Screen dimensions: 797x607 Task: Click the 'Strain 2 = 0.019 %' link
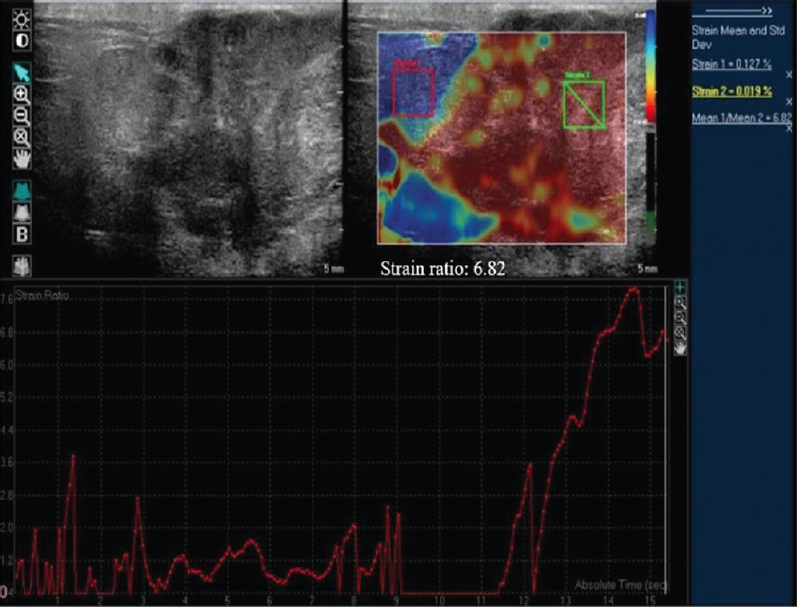(x=731, y=92)
